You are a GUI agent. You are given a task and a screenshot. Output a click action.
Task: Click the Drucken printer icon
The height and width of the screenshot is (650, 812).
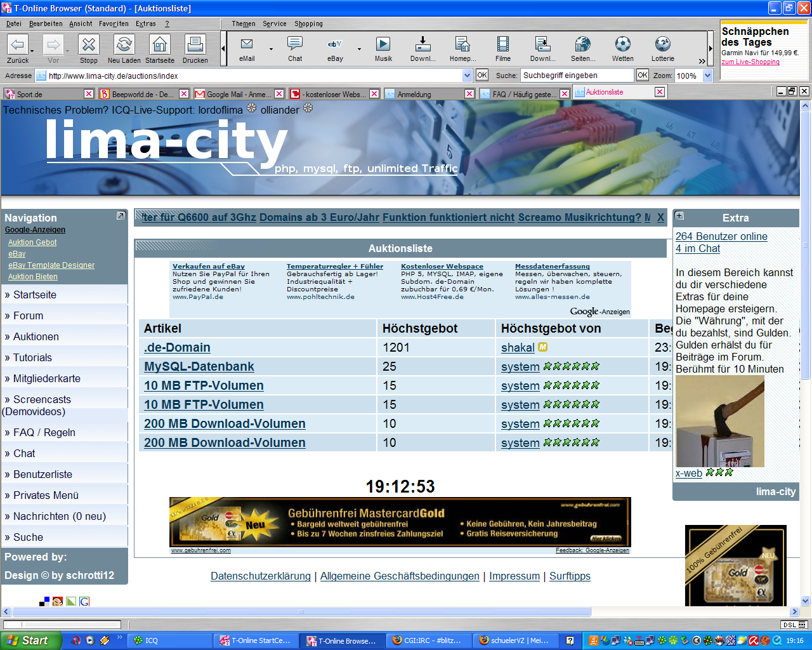pyautogui.click(x=195, y=45)
